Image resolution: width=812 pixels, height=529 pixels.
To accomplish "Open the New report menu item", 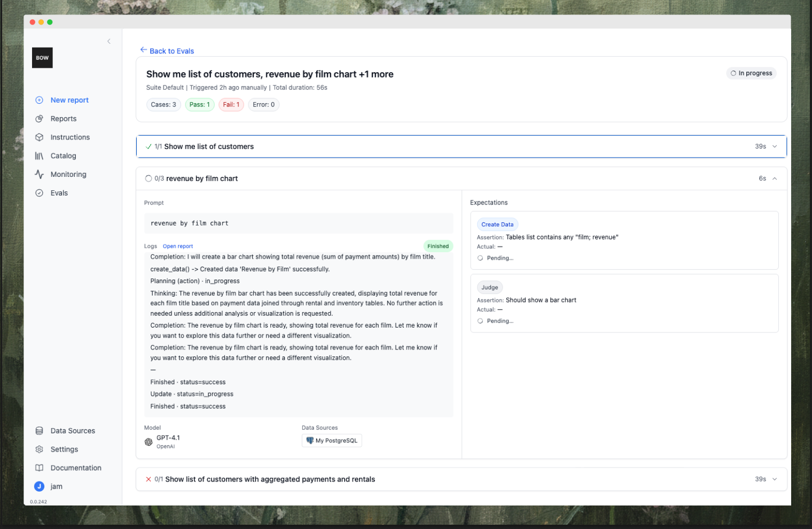I will coord(69,100).
